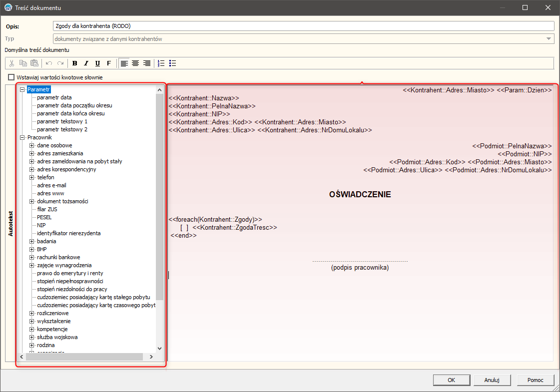Image resolution: width=560 pixels, height=392 pixels.
Task: Toggle Underline formatting button
Action: coord(97,63)
